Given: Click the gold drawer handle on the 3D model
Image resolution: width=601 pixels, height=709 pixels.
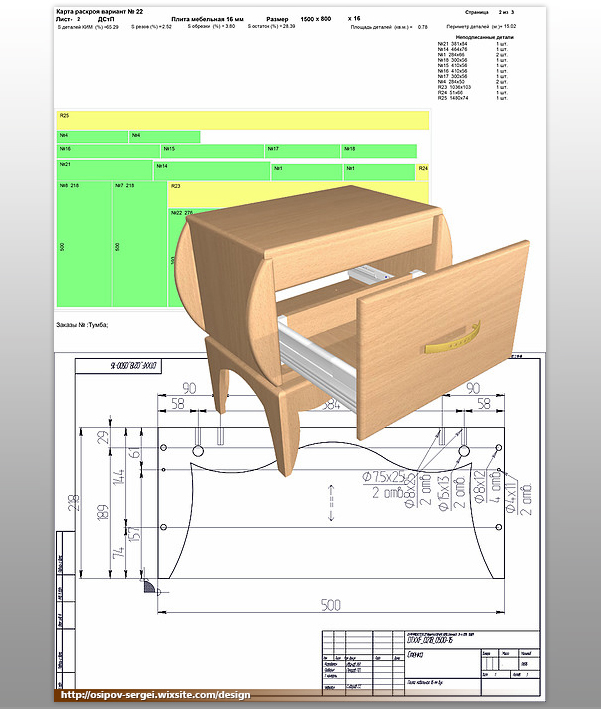Looking at the screenshot, I should click(x=452, y=338).
